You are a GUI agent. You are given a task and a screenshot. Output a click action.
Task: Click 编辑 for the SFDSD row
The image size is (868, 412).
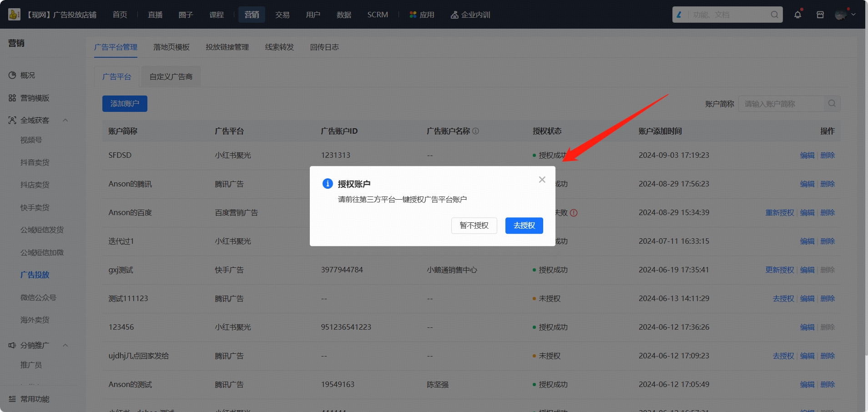pos(807,155)
